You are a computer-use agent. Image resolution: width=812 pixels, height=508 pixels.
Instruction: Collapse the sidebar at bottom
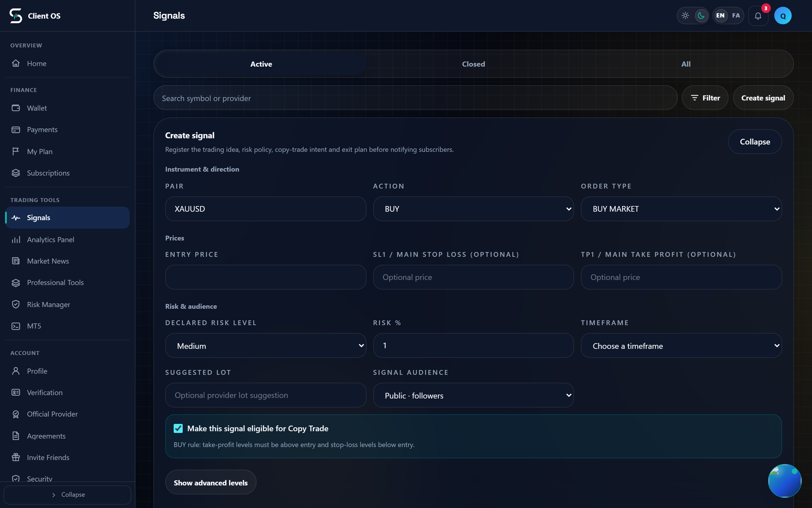67,494
